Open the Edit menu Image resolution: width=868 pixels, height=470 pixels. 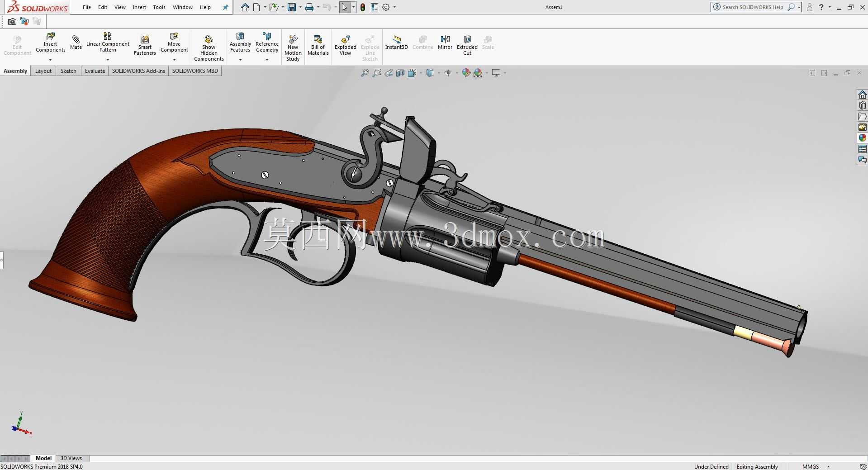click(x=103, y=7)
